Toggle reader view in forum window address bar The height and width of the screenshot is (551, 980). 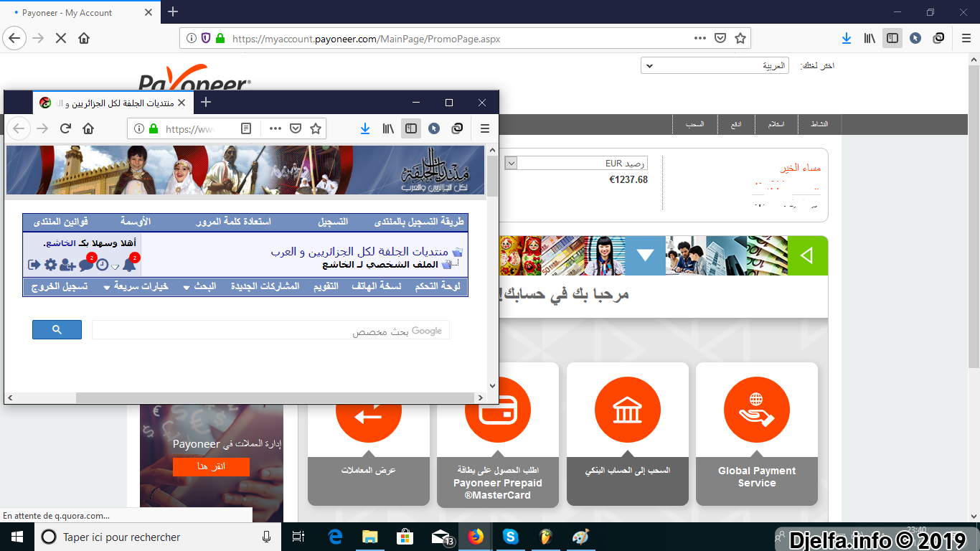(246, 128)
